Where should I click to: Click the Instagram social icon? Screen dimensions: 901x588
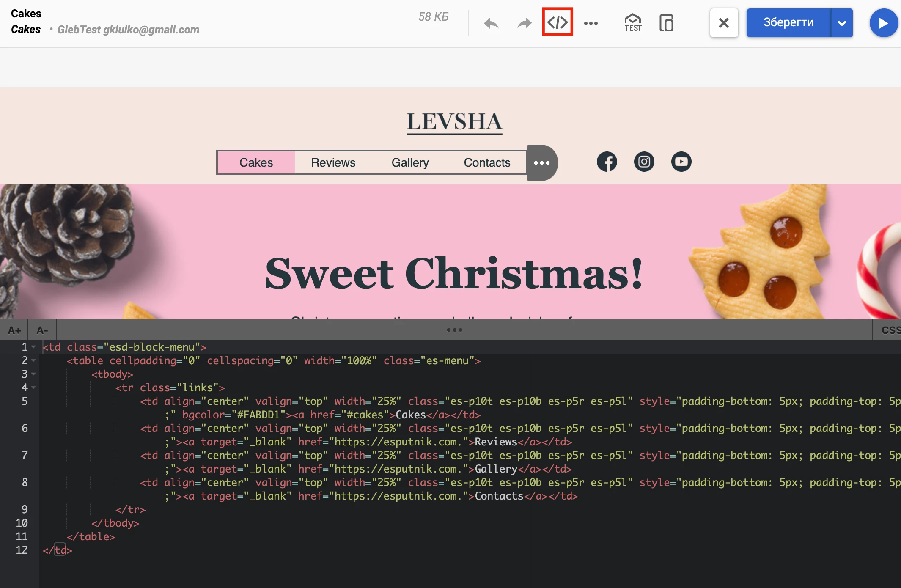coord(644,162)
